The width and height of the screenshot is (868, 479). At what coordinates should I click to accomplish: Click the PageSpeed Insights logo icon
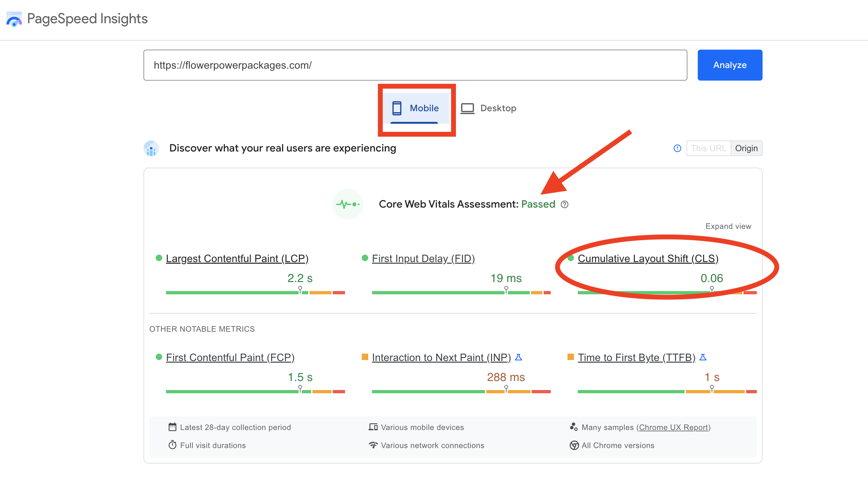[x=14, y=19]
